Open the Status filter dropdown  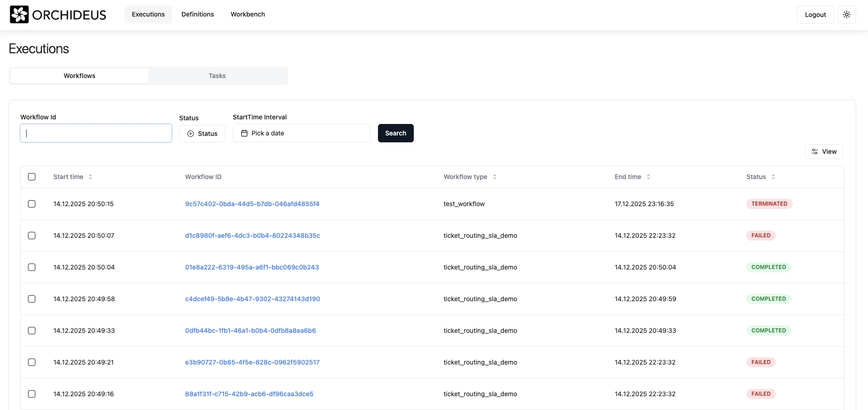tap(202, 134)
